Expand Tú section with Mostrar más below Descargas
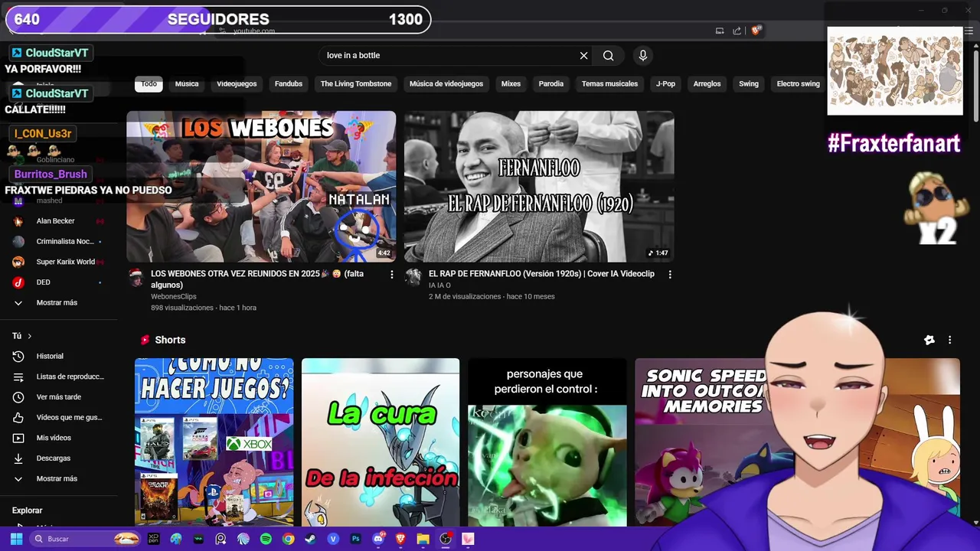 click(x=59, y=478)
